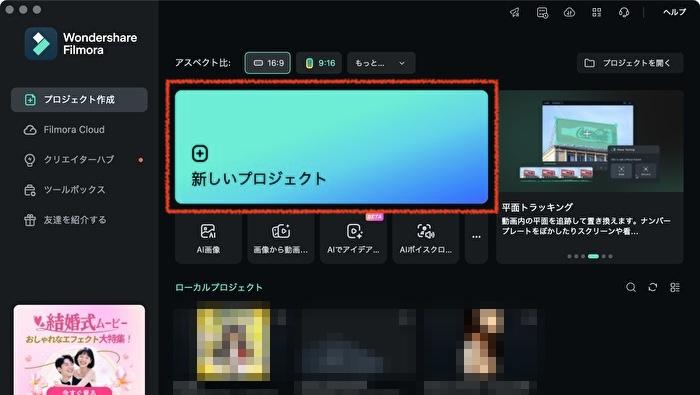The width and height of the screenshot is (700, 395).
Task: Click the gift icon beside 友達を紹介する
Action: [x=30, y=220]
